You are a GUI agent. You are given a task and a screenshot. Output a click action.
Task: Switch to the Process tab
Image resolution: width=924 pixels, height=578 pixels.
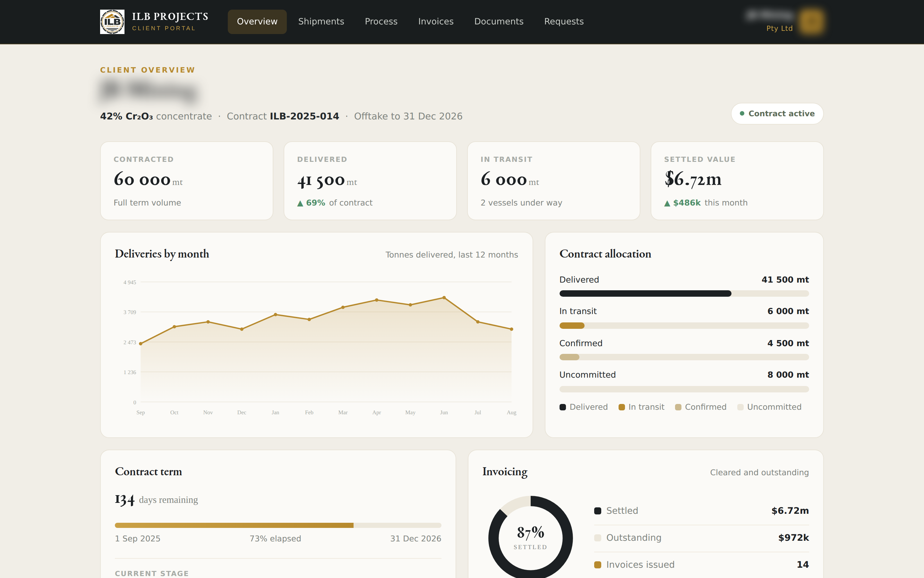point(381,22)
